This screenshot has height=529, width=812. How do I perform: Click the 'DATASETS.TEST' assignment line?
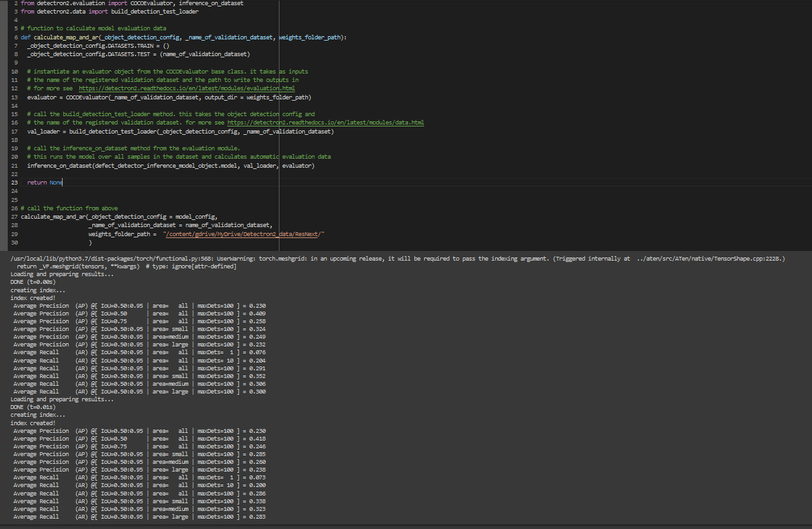click(x=138, y=55)
